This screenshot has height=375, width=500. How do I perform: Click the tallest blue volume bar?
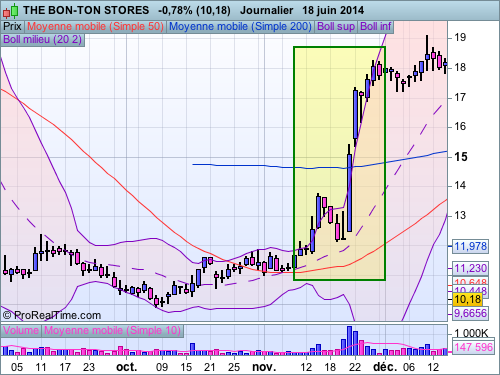point(349,341)
